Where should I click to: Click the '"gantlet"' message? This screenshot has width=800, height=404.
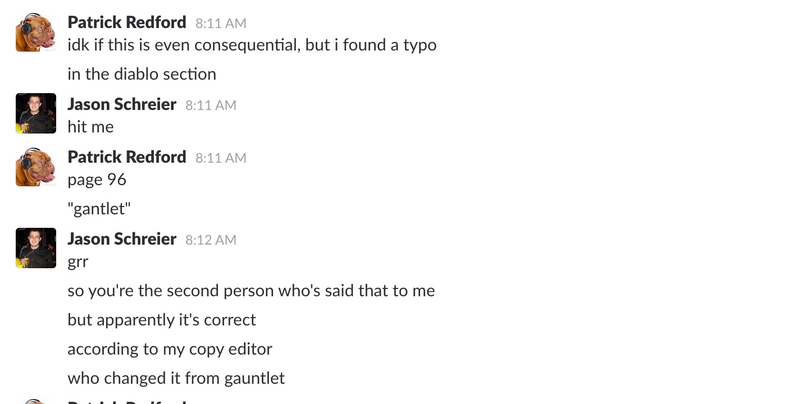point(99,209)
